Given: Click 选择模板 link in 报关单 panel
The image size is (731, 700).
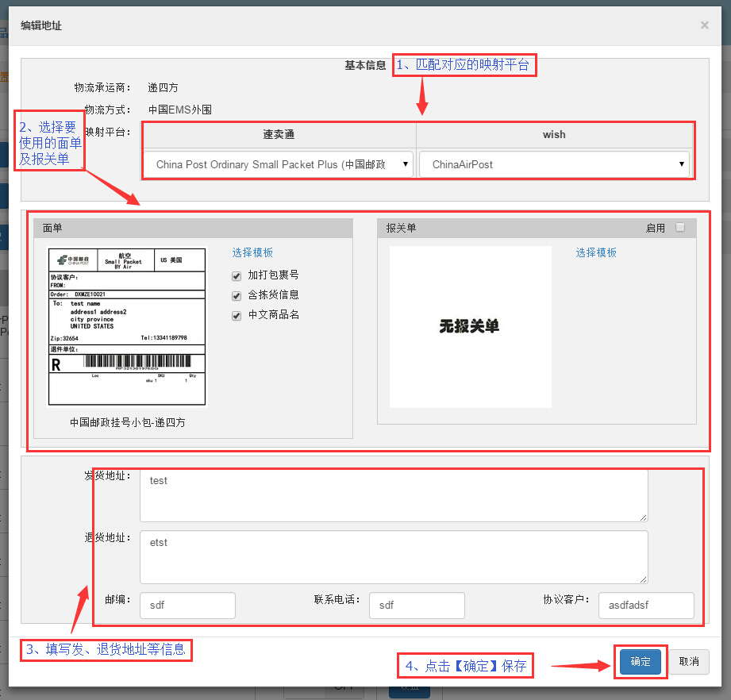Looking at the screenshot, I should [596, 252].
